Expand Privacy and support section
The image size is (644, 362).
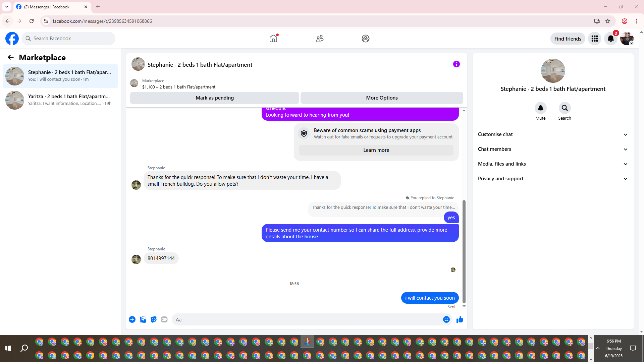click(553, 179)
